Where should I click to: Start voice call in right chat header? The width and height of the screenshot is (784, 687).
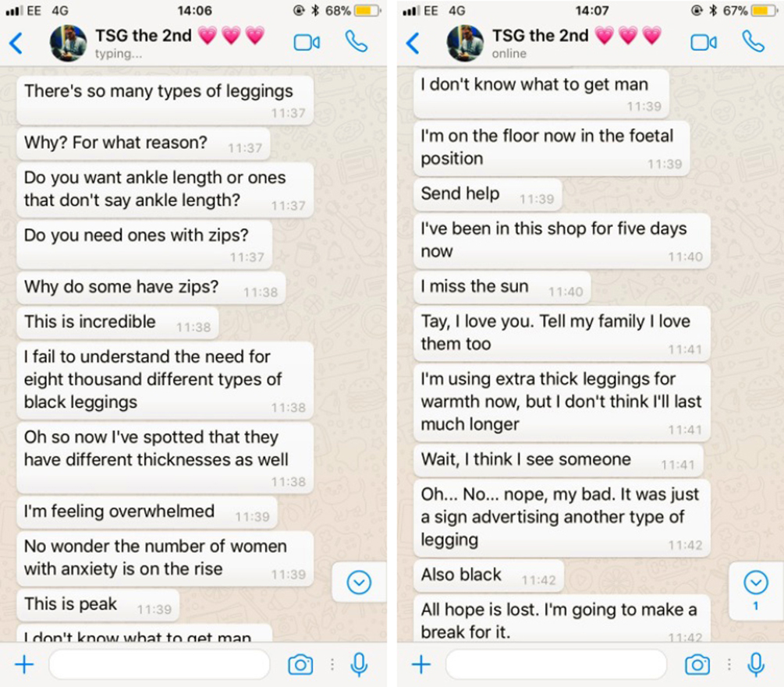pyautogui.click(x=753, y=42)
